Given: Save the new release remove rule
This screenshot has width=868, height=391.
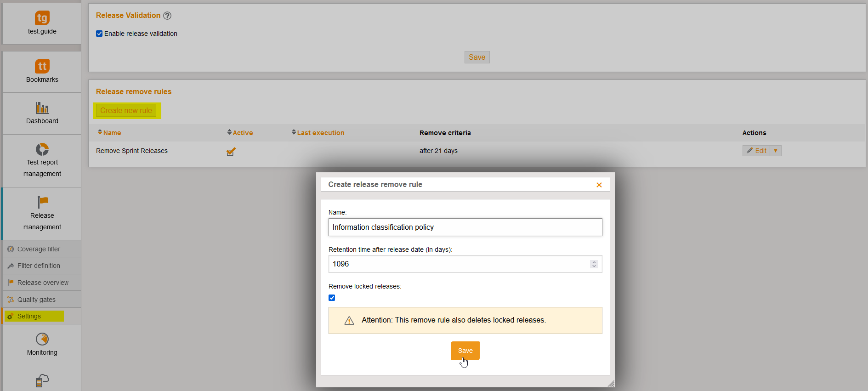Looking at the screenshot, I should pos(465,351).
